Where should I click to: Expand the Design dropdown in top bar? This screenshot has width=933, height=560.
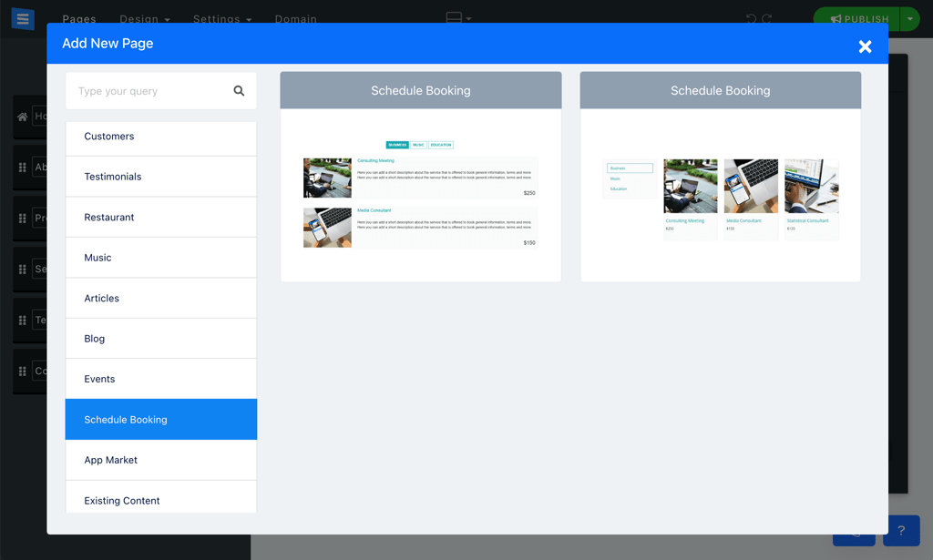[x=145, y=19]
